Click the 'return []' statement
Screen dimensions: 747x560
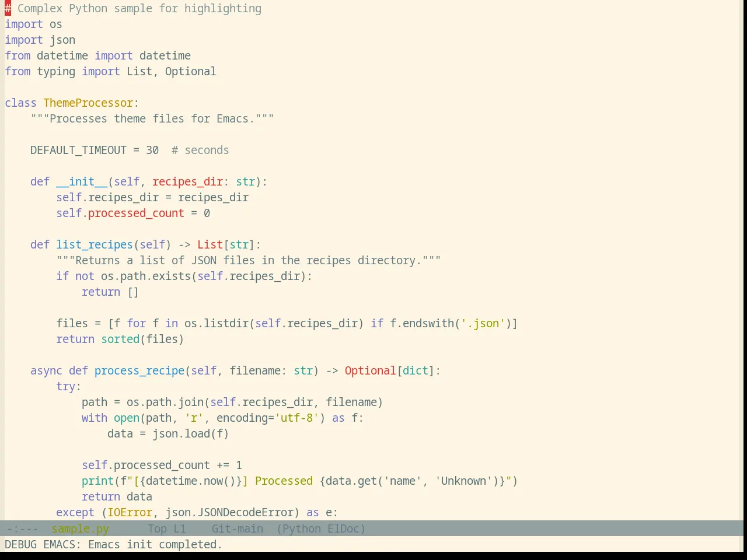click(x=110, y=292)
